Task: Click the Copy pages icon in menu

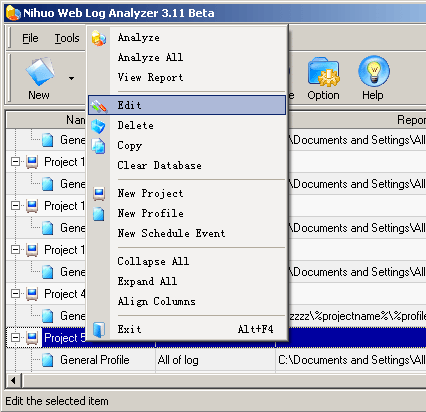Action: point(99,146)
